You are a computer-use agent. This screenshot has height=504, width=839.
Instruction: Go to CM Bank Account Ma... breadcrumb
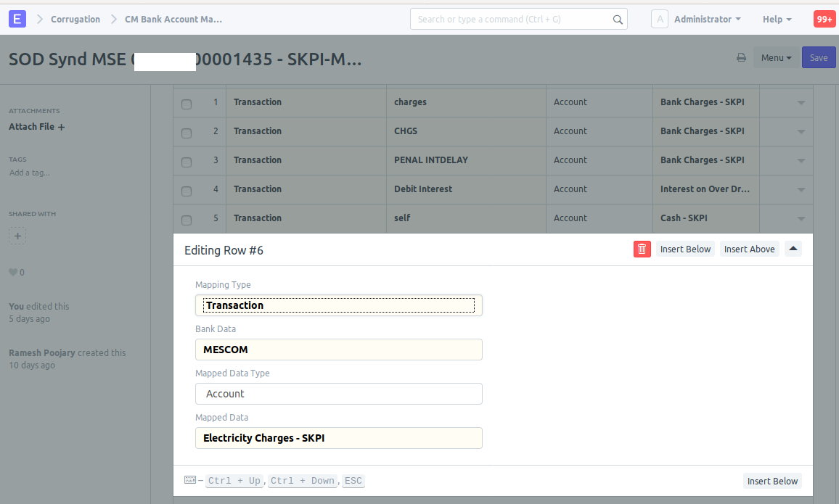pyautogui.click(x=173, y=20)
